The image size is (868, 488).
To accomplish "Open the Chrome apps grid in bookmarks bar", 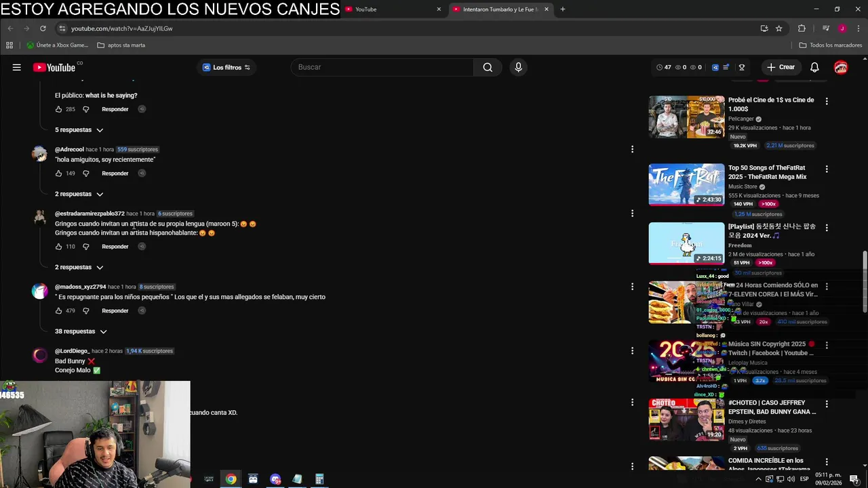I will point(9,45).
